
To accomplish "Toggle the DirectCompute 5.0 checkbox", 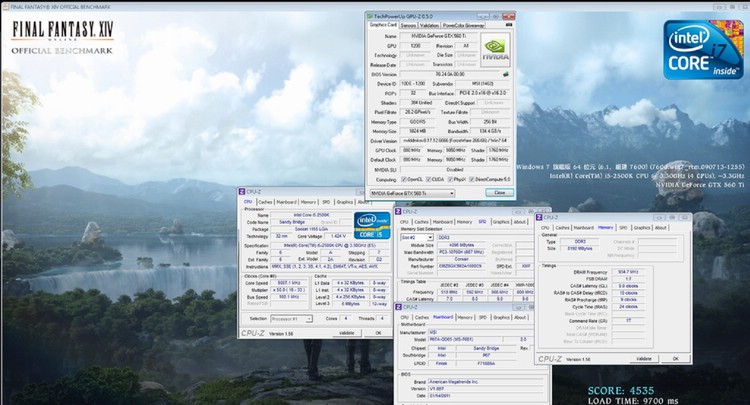I will point(472,180).
